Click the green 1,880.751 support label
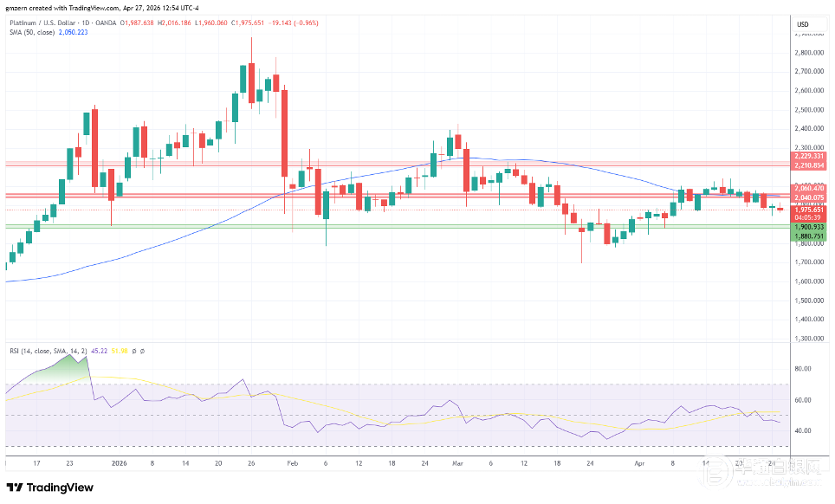The height and width of the screenshot is (504, 835). click(808, 236)
